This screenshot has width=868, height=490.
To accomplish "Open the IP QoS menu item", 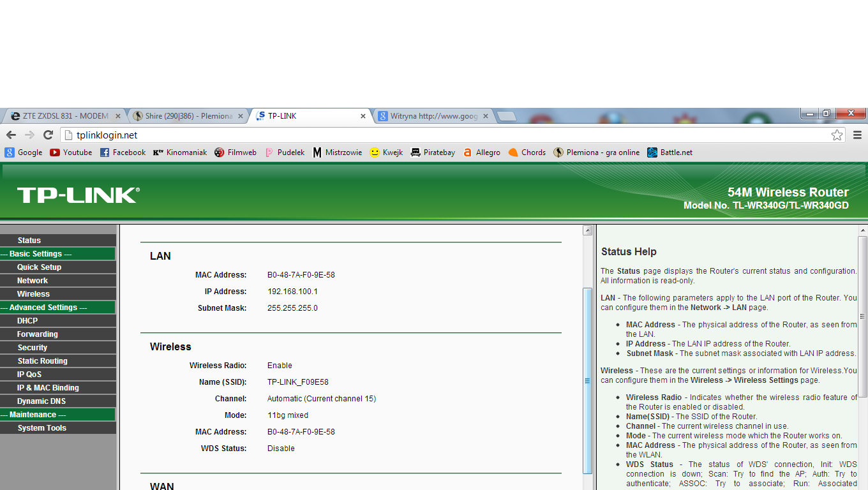I will coord(58,375).
